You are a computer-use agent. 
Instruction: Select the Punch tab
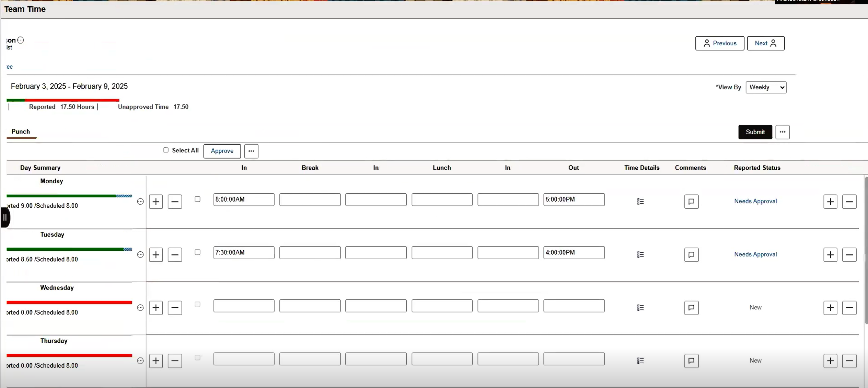[21, 132]
